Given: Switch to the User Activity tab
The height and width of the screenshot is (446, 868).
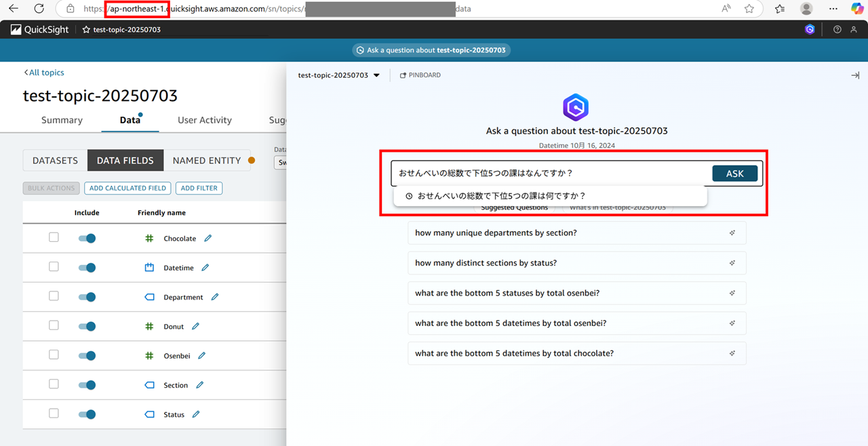Looking at the screenshot, I should click(205, 120).
